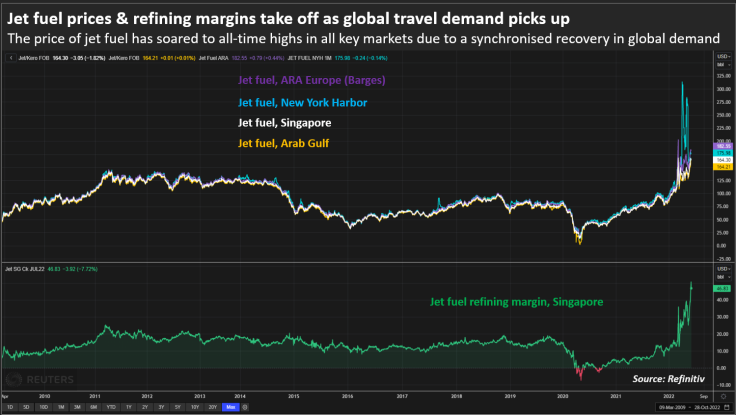
Task: Click the crosshair reset icon below price axis
Action: click(x=723, y=397)
